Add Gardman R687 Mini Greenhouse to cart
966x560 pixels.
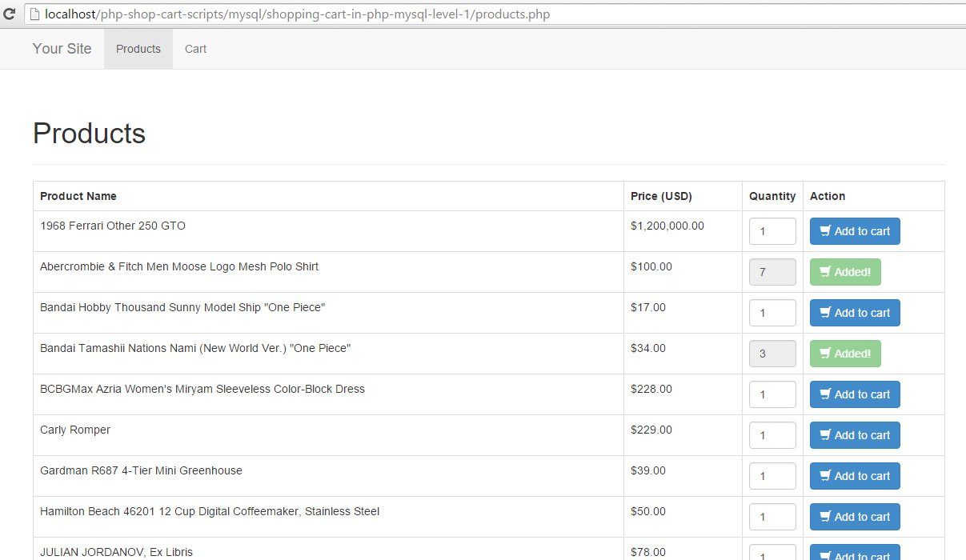855,476
